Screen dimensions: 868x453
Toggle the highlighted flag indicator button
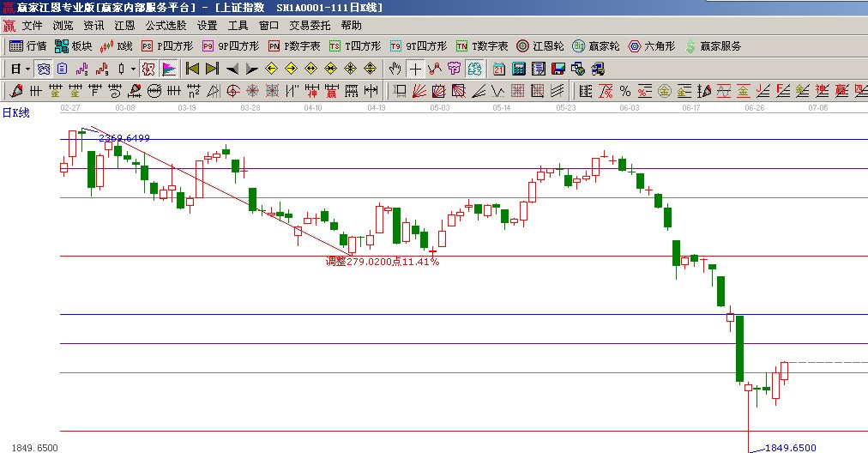pos(169,69)
